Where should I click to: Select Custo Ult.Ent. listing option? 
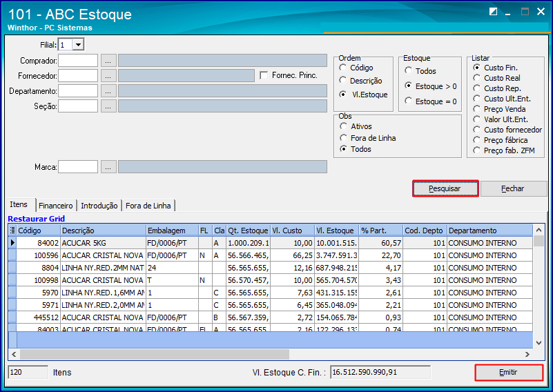[x=477, y=99]
